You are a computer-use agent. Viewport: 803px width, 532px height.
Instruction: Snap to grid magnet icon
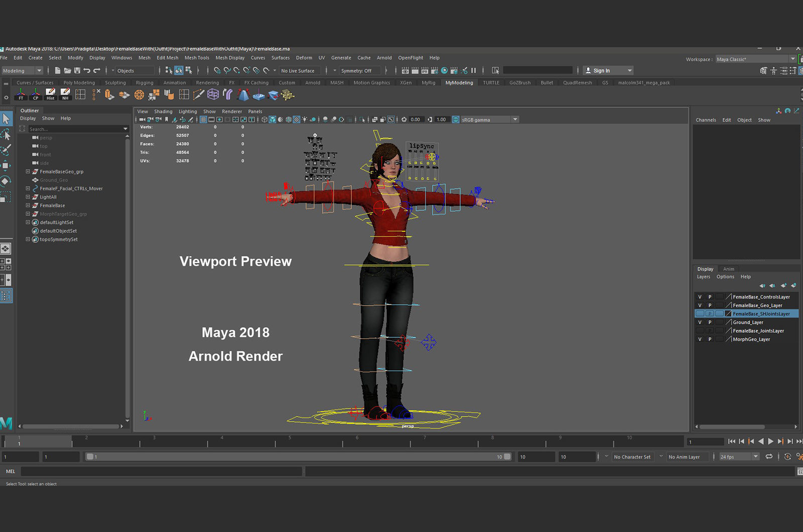pos(217,70)
